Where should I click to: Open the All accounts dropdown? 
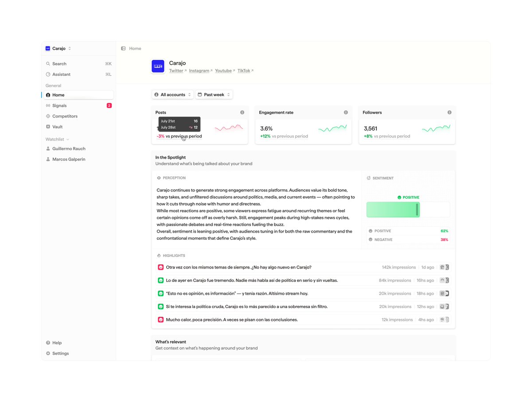[173, 95]
